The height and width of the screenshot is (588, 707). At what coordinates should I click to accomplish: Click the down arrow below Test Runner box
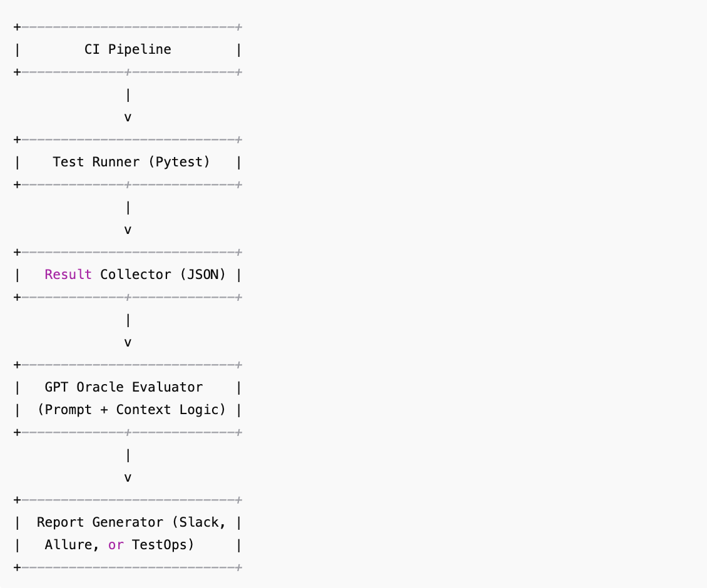coord(128,230)
